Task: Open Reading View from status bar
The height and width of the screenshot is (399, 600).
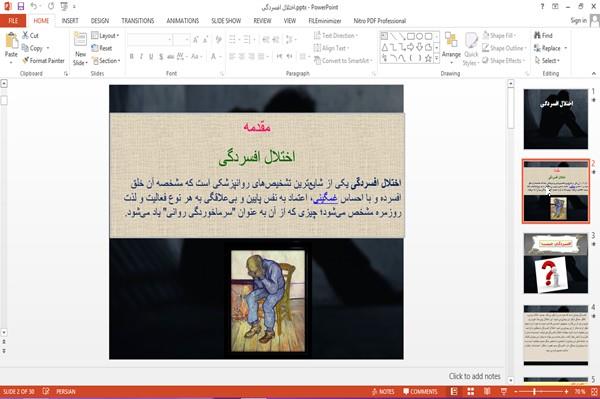Action: click(487, 391)
